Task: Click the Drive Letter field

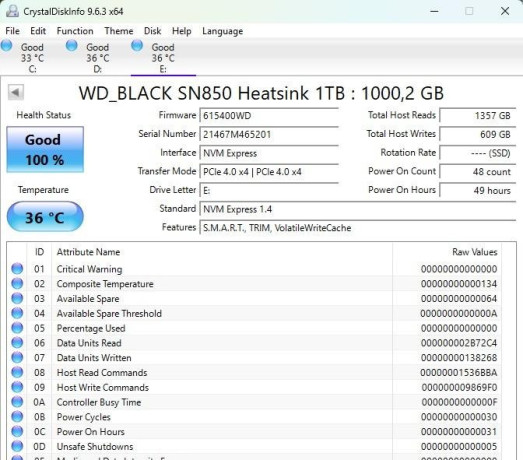Action: (x=269, y=190)
